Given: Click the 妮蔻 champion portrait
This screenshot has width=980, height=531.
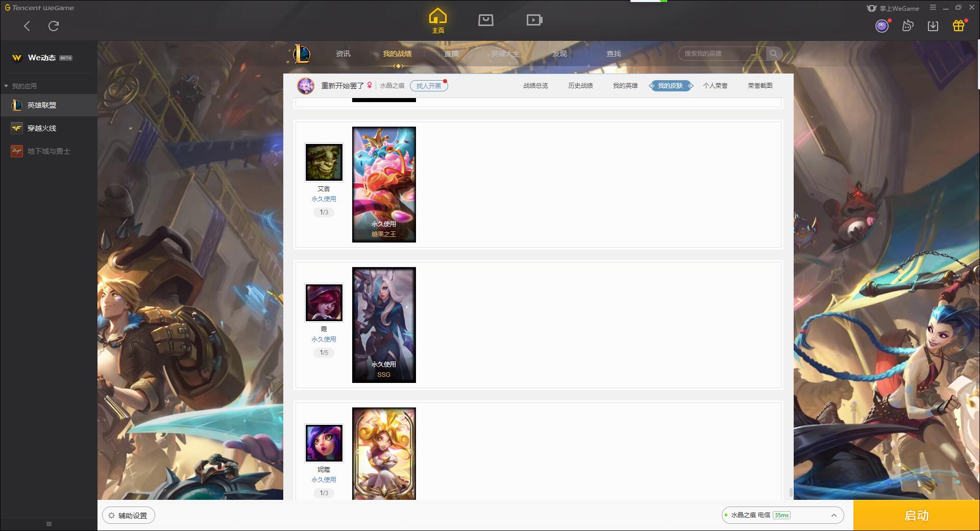Looking at the screenshot, I should [x=324, y=443].
